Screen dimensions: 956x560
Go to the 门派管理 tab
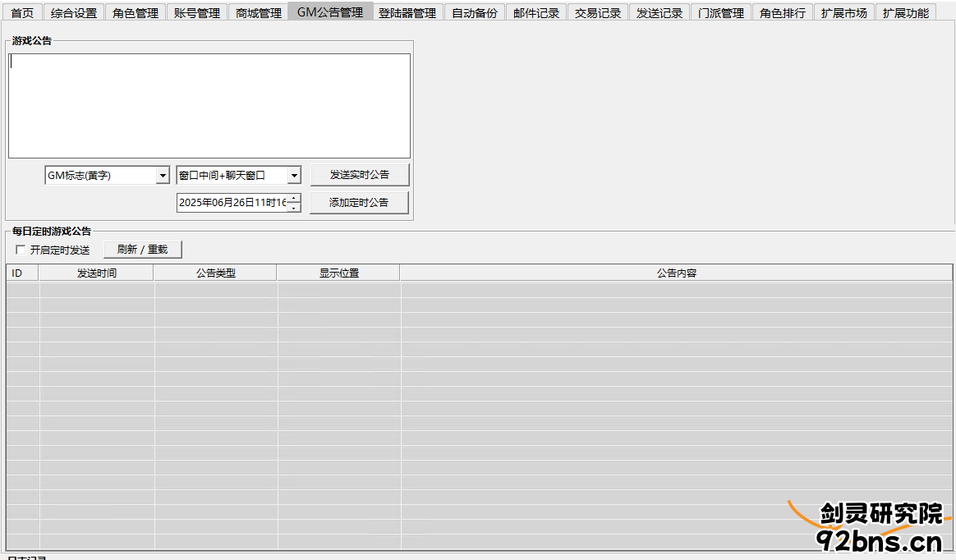point(720,13)
